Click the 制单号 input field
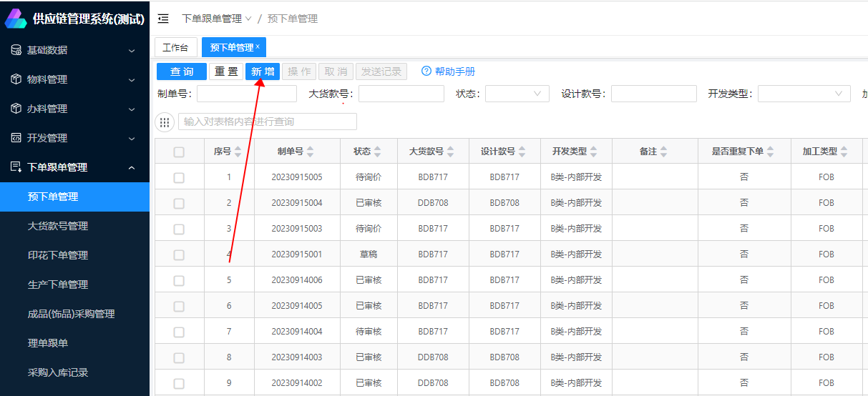Image resolution: width=868 pixels, height=396 pixels. [x=246, y=94]
